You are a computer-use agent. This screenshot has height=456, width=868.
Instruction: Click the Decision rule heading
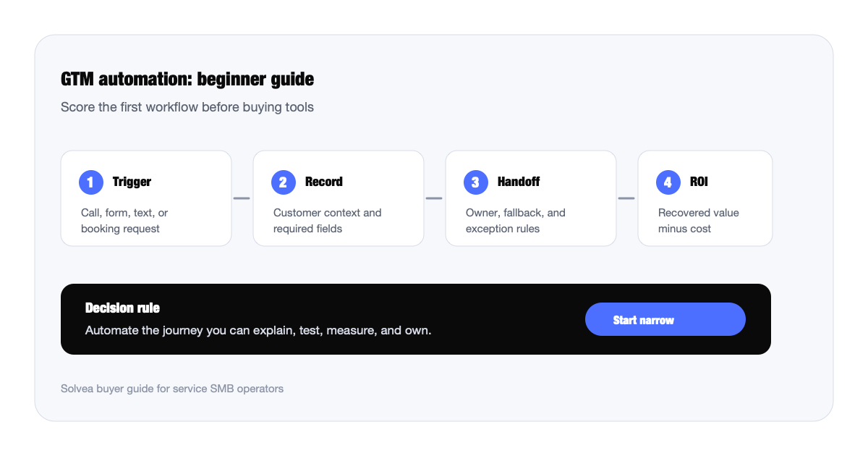pos(122,308)
